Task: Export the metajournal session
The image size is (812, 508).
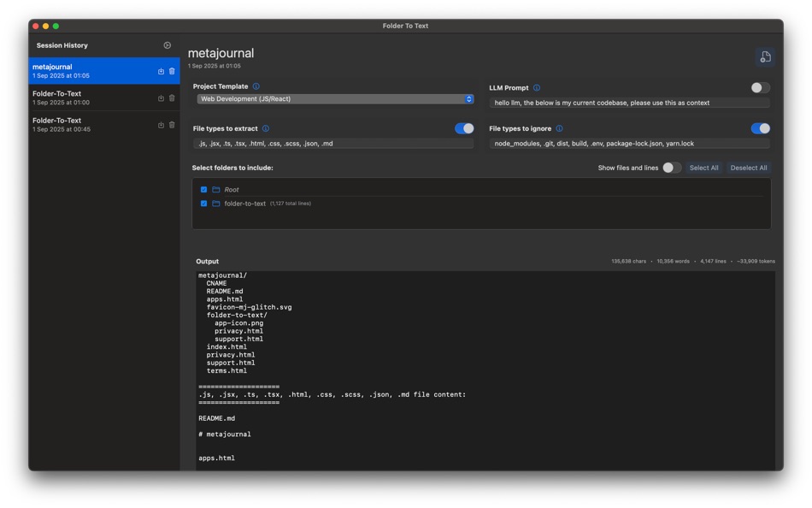Action: point(161,71)
